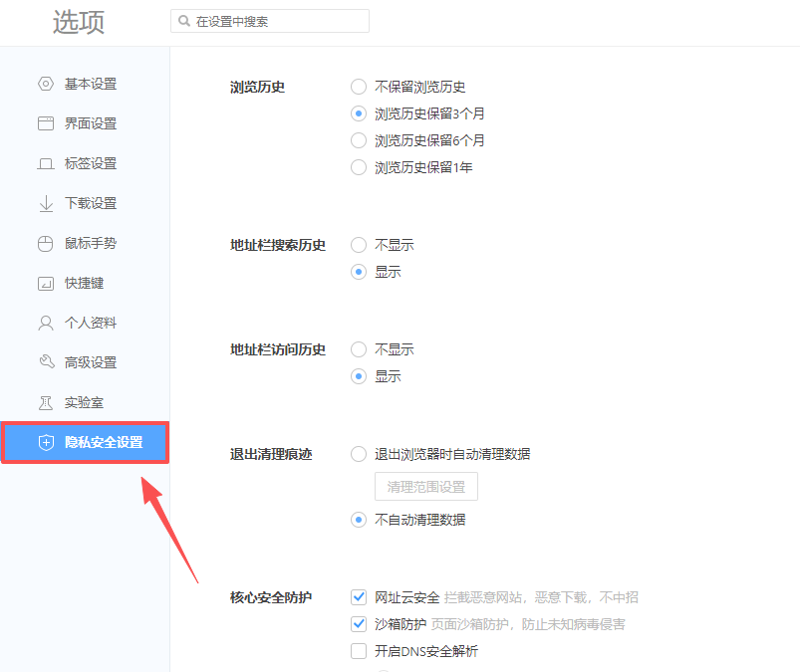Click the advanced settings wrench icon
800x672 pixels.
pyautogui.click(x=46, y=362)
